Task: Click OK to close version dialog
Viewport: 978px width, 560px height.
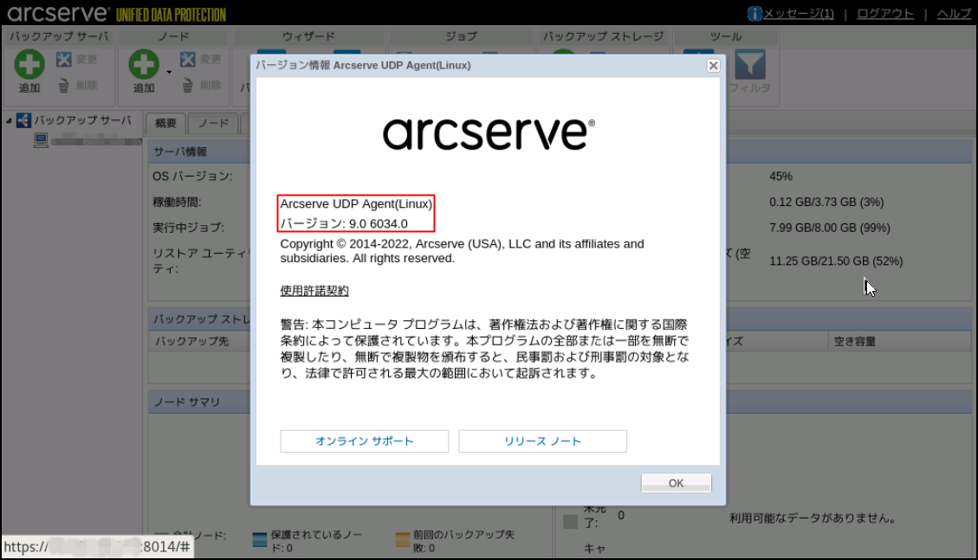Action: [x=677, y=483]
